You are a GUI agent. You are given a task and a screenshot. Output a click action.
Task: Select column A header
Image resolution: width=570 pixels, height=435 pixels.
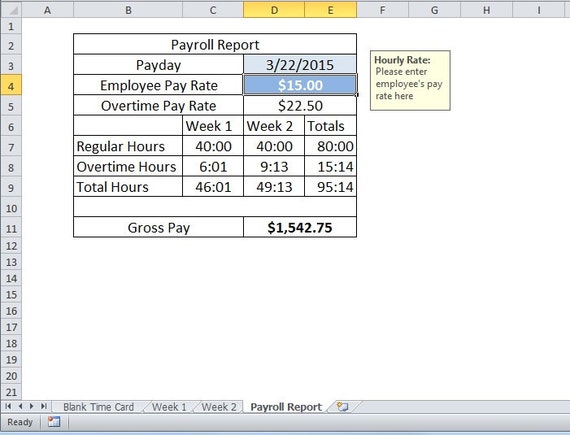tap(47, 10)
